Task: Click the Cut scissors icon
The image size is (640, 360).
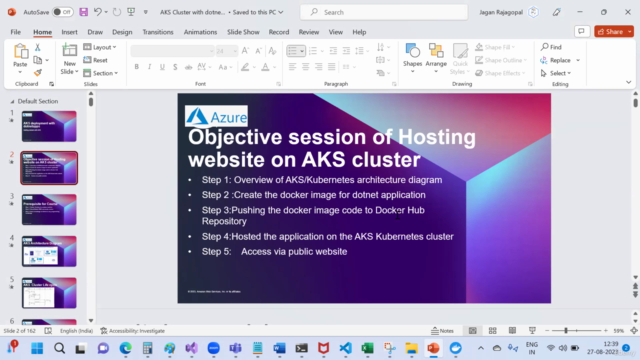Action: tap(38, 47)
